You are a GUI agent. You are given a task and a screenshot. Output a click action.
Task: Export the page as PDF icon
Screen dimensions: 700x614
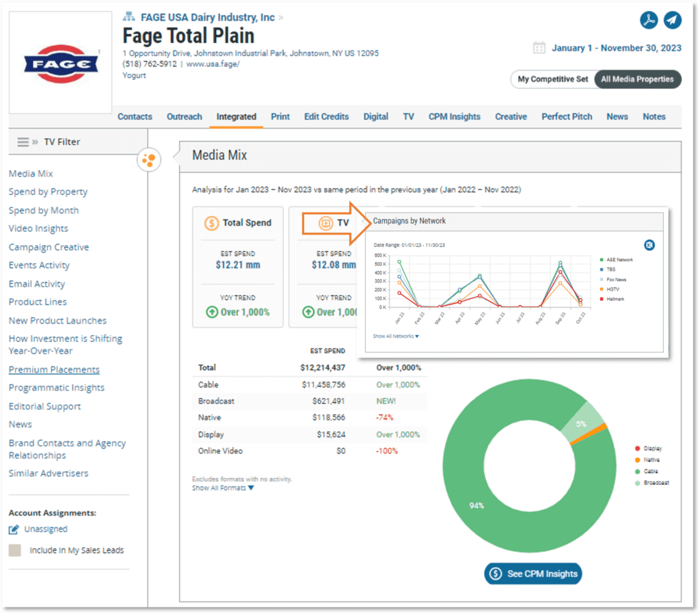[649, 20]
